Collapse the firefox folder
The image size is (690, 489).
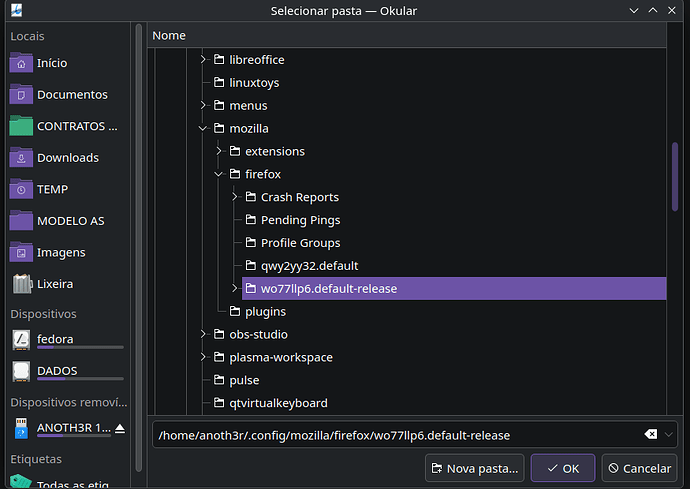coord(218,174)
